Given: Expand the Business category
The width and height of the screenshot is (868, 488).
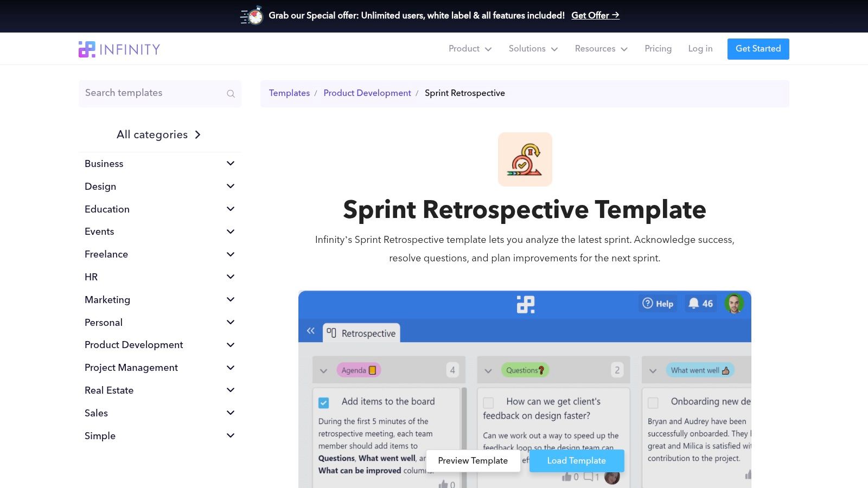Looking at the screenshot, I should (x=231, y=163).
